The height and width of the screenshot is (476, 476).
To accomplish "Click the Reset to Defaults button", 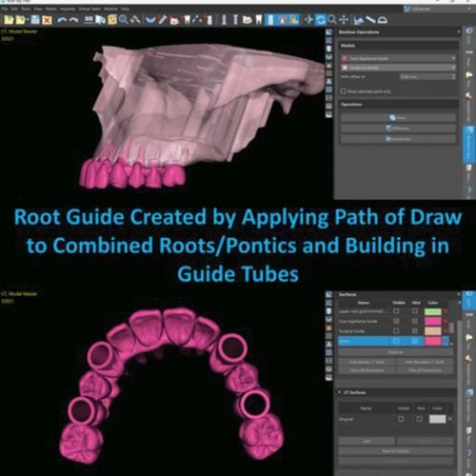I will point(396,451).
